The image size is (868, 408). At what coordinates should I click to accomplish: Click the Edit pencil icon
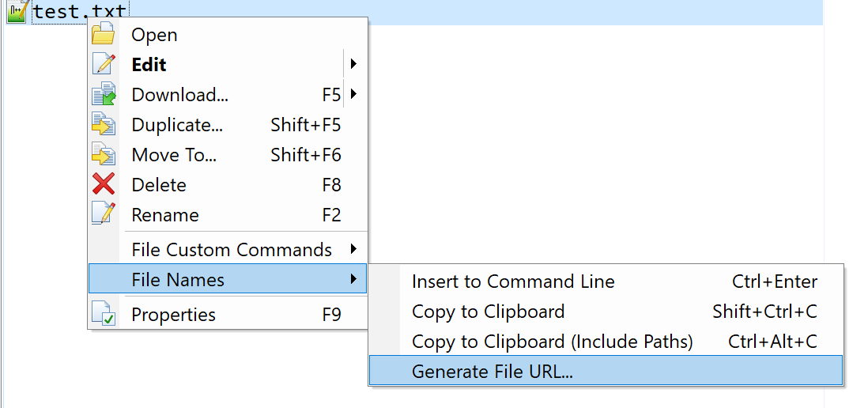tap(104, 64)
